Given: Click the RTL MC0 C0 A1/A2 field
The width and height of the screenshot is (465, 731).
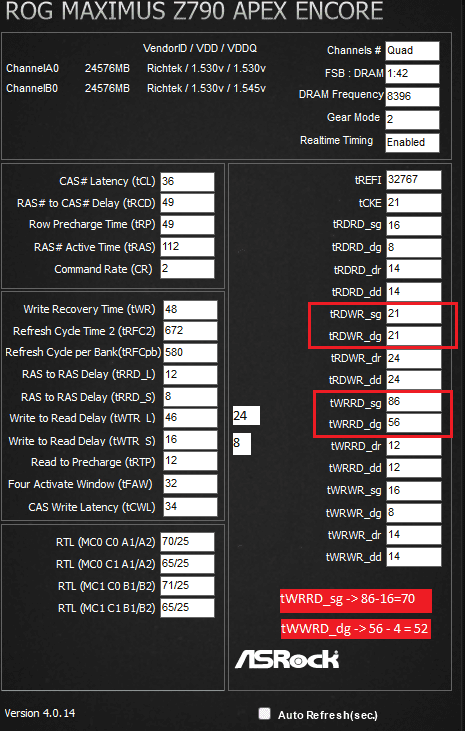Looking at the screenshot, I should [187, 542].
